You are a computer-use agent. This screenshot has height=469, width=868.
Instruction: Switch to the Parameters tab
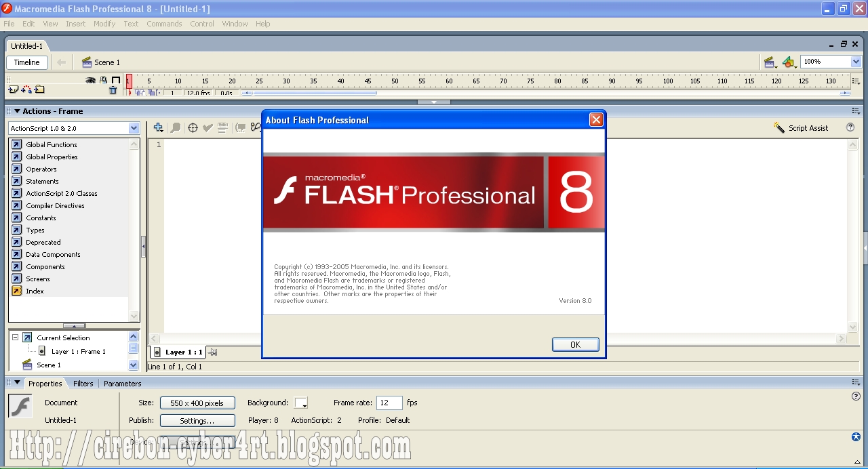point(122,383)
